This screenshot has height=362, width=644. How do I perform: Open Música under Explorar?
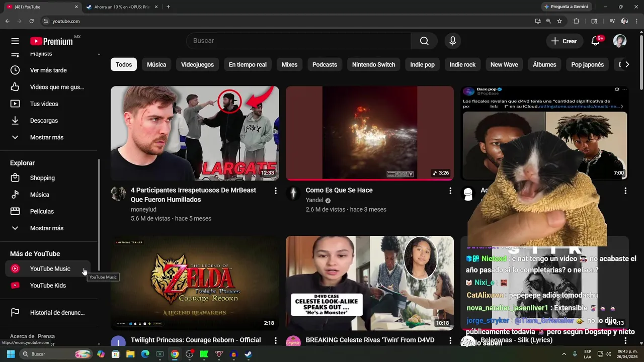[48, 195]
